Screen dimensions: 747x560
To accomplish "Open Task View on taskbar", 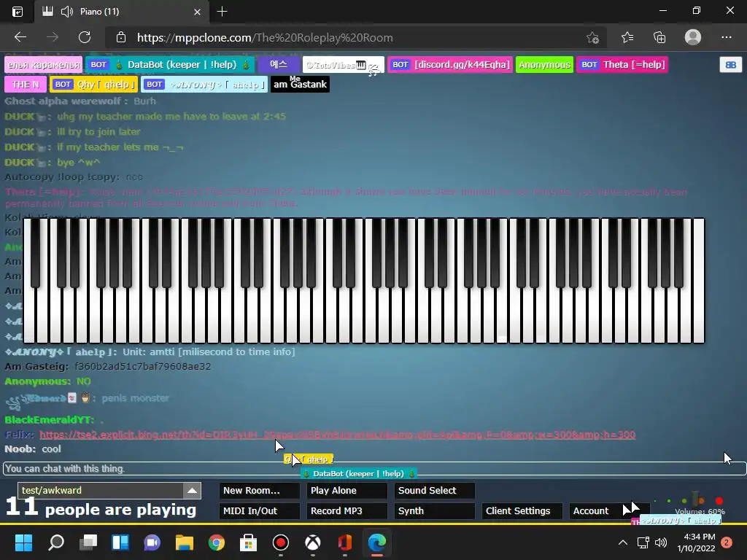I will coord(88,542).
